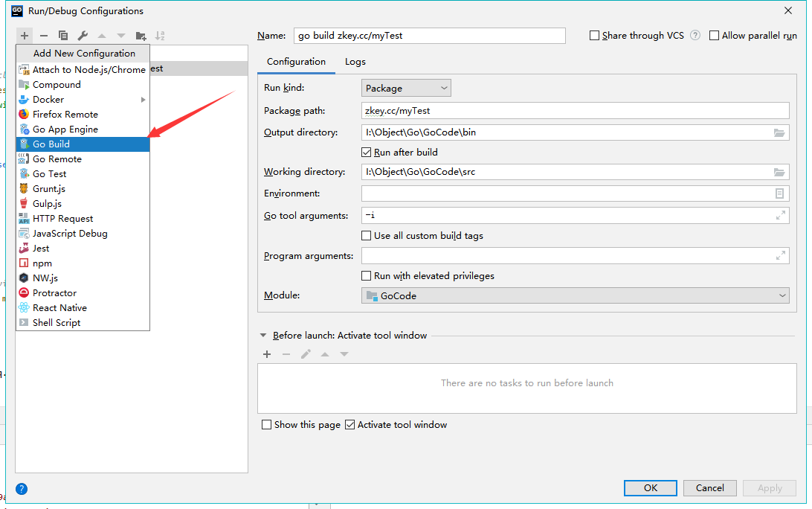Browse for Output directory folder icon

pos(779,132)
